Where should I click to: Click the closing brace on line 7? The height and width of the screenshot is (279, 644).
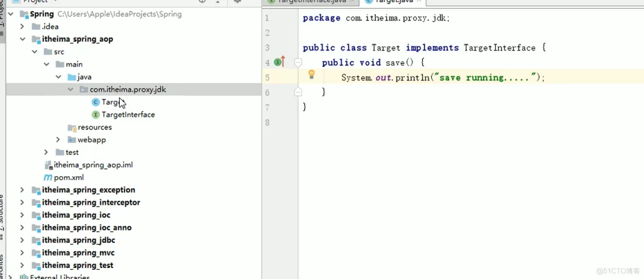(305, 107)
